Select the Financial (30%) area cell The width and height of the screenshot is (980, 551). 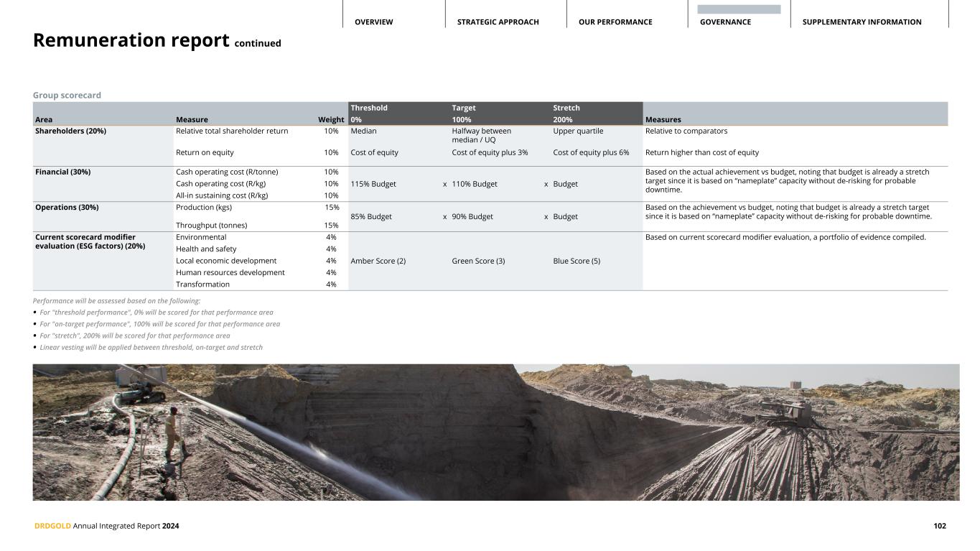coord(63,172)
